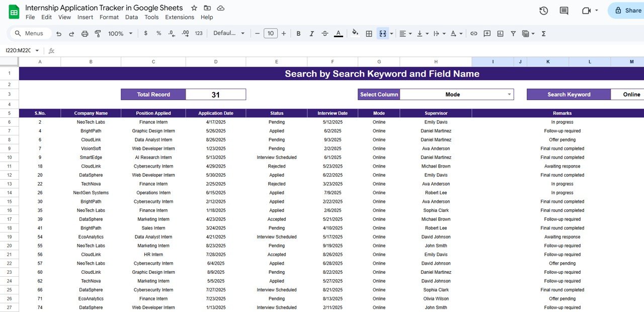Open the zoom 100% dropdown
This screenshot has width=644, height=312.
[x=120, y=34]
